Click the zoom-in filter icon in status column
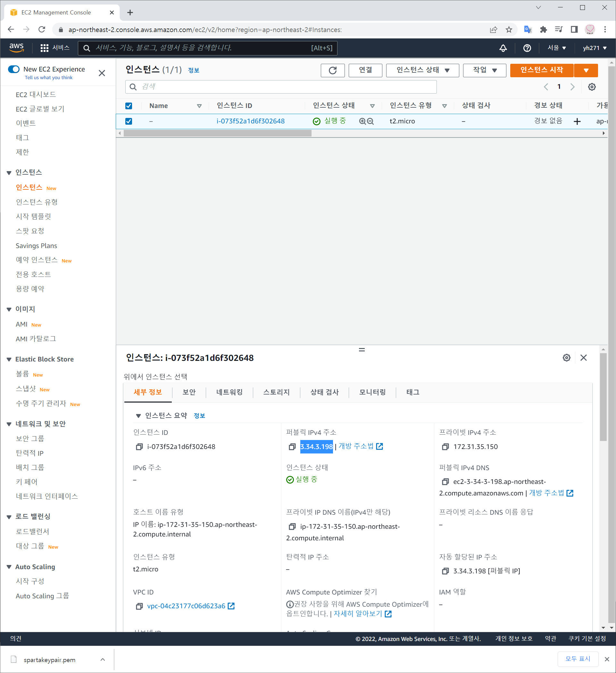The image size is (616, 673). click(x=362, y=121)
